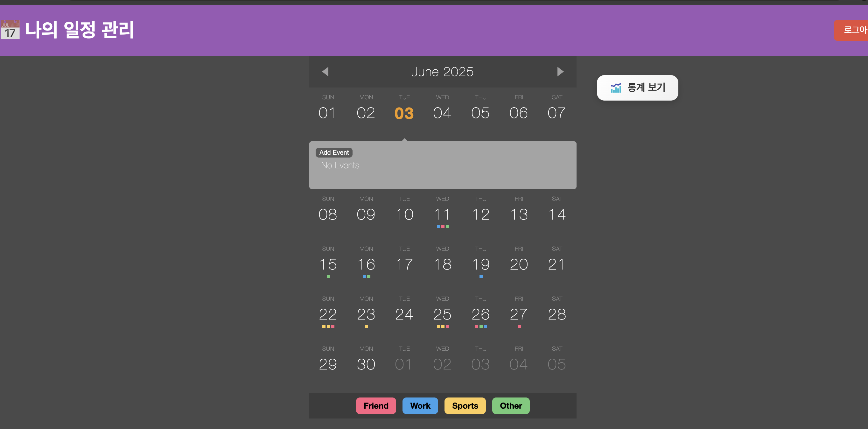Click the blue event dot under 19
Image resolution: width=868 pixels, height=429 pixels.
tap(481, 276)
